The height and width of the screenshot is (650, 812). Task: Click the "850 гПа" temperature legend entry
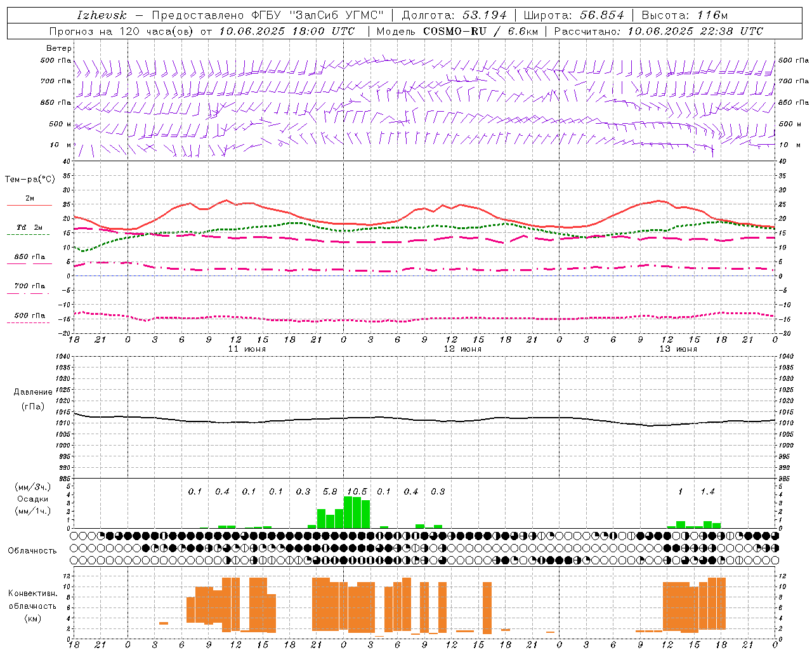[x=29, y=257]
